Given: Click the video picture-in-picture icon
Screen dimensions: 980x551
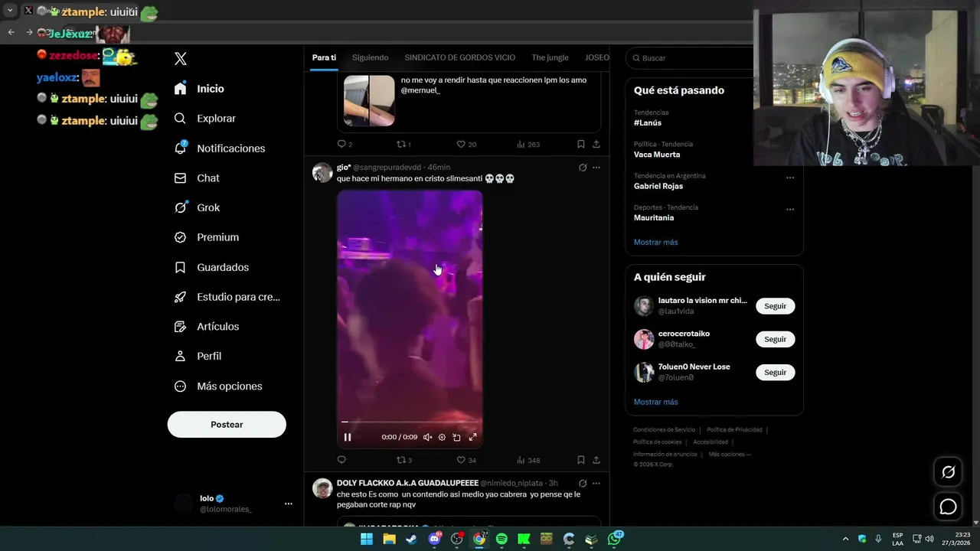Looking at the screenshot, I should tap(456, 437).
